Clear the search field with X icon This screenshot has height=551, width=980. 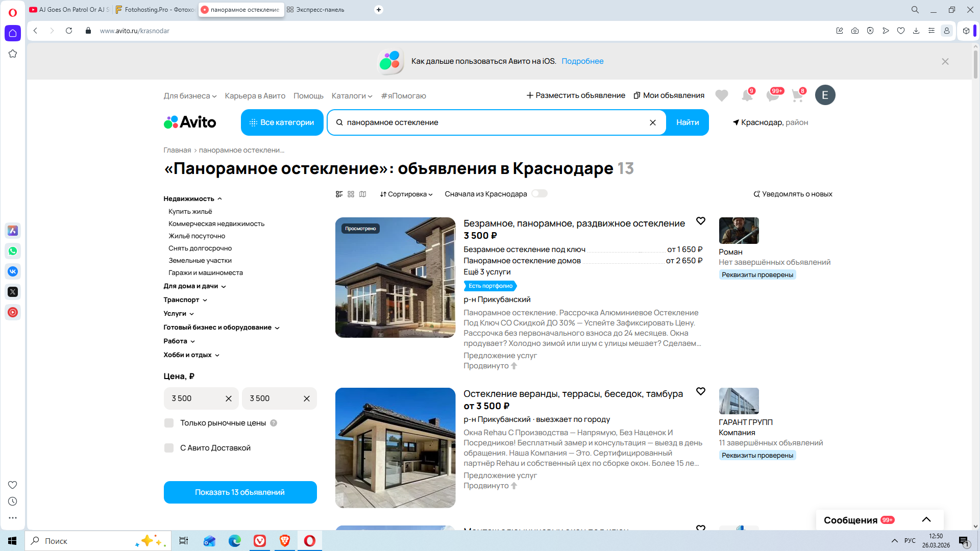tap(652, 122)
